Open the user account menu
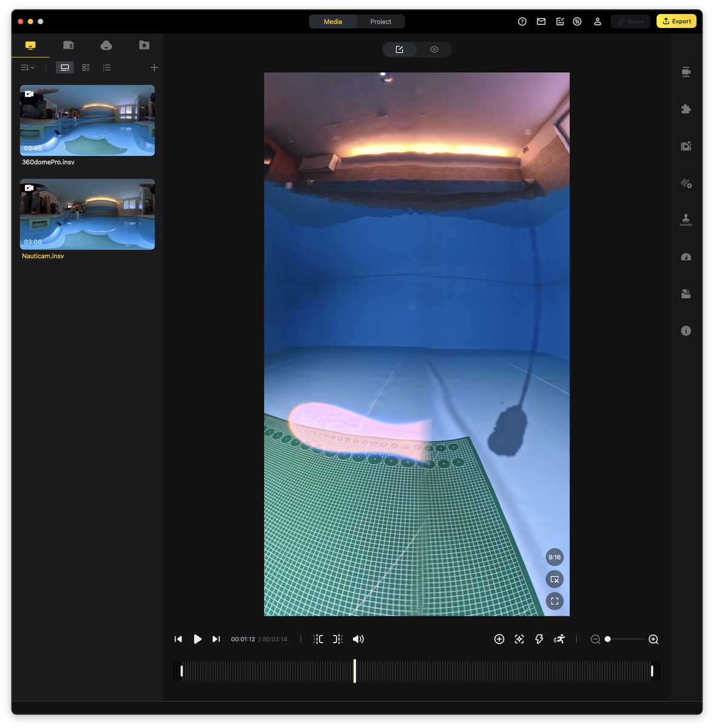The image size is (714, 728). click(x=597, y=21)
